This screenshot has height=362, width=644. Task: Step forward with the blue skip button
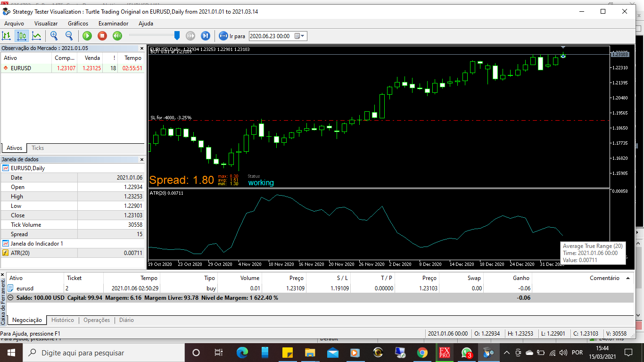206,36
